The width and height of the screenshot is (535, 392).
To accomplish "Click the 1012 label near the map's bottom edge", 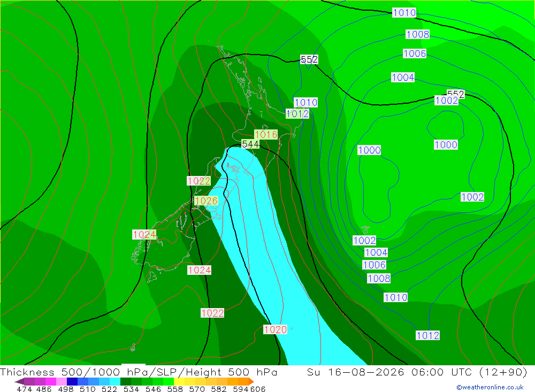I will point(428,335).
